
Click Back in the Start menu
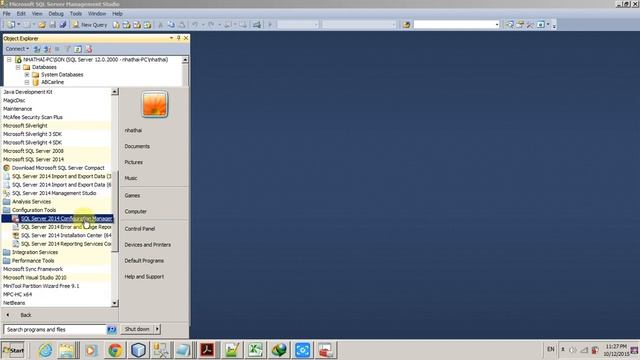click(26, 315)
